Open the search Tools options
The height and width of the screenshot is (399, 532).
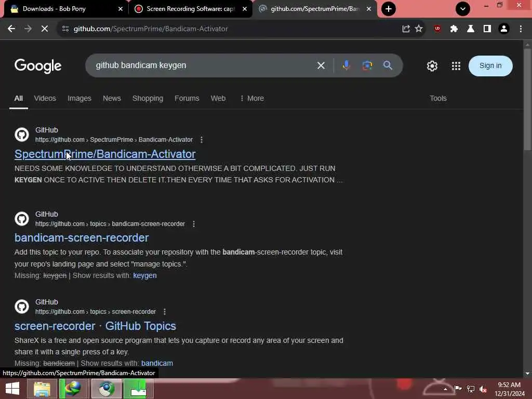[438, 98]
